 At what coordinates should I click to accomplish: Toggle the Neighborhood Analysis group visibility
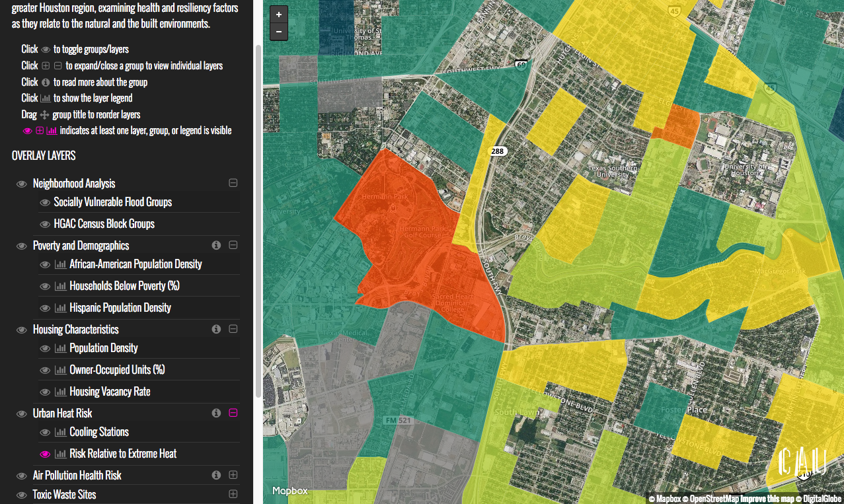[x=21, y=184]
